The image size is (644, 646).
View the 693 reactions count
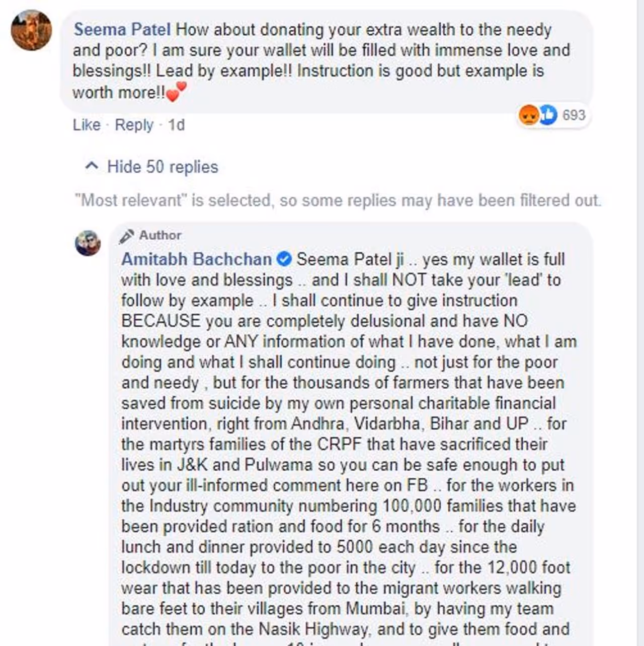click(x=574, y=115)
